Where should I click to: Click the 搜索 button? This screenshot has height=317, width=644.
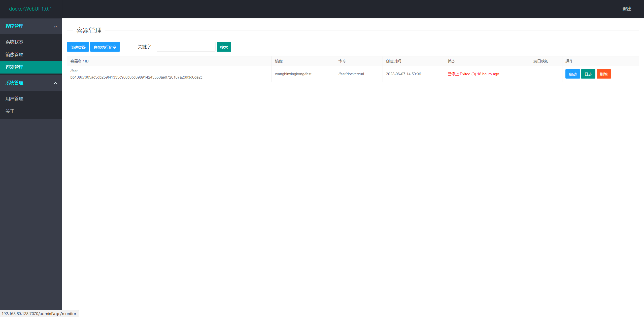pos(224,47)
